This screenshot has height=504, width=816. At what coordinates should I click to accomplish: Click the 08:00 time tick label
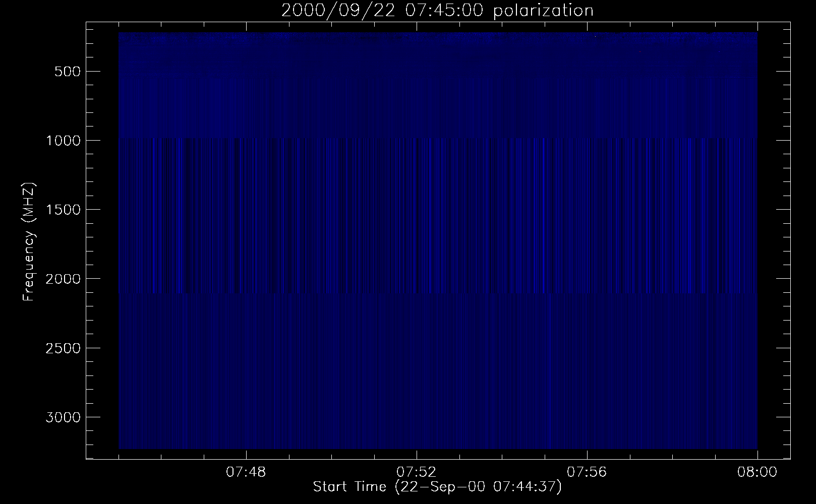(x=757, y=472)
